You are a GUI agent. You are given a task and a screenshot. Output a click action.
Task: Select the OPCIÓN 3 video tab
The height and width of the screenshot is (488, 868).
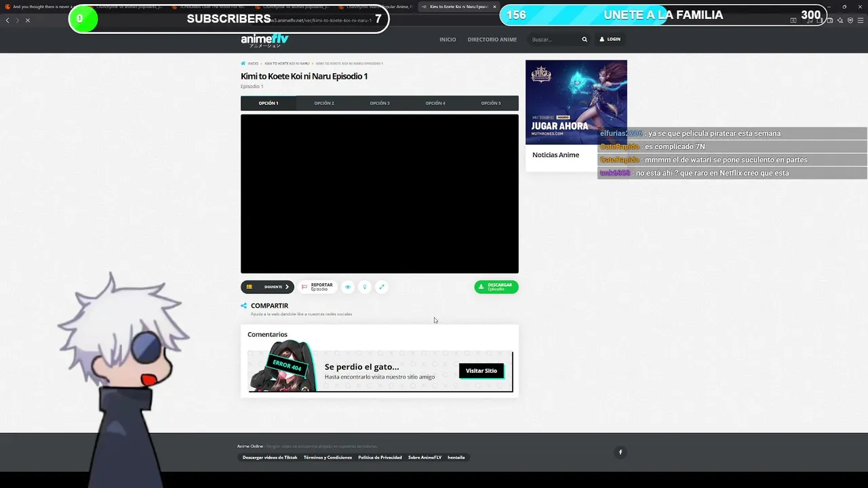pyautogui.click(x=380, y=103)
